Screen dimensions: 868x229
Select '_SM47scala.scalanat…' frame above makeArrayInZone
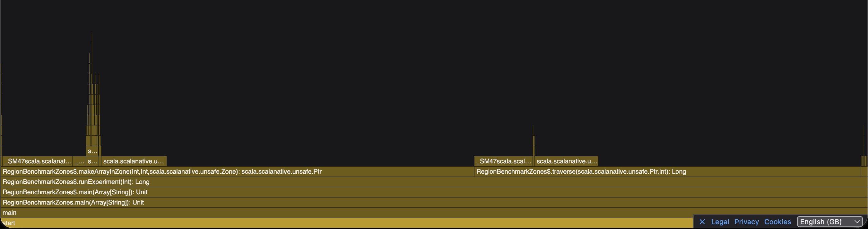[x=38, y=161]
